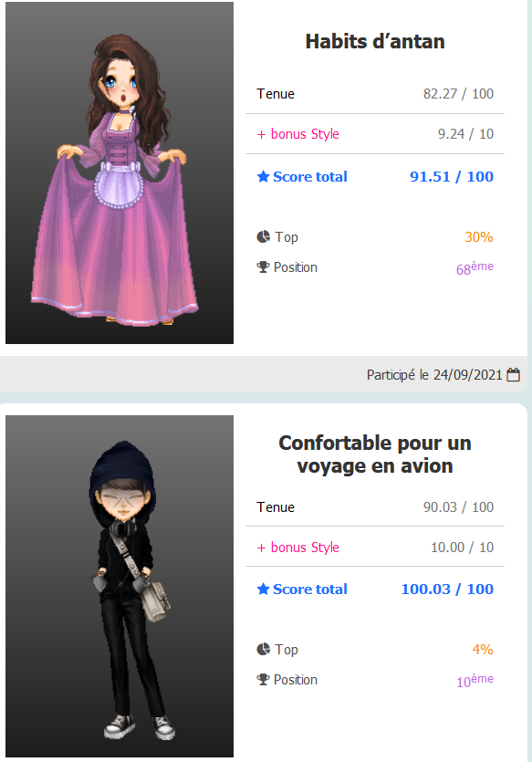Click the Participé le 24/09/2021 date text

coord(434,375)
